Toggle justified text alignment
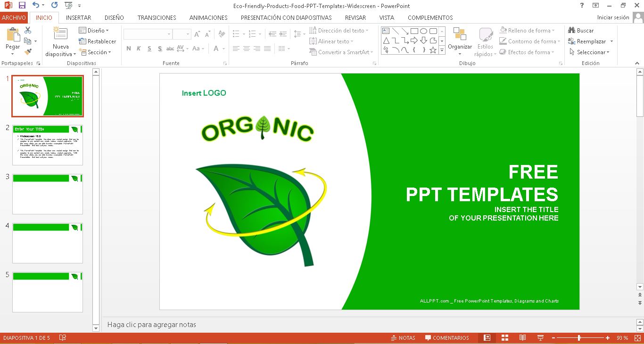The image size is (644, 344). 267,49
